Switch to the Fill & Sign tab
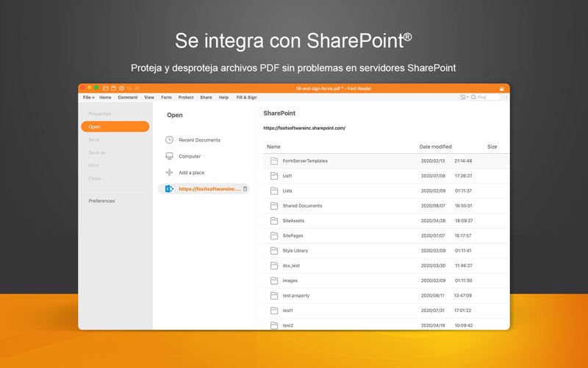Screen dimensions: 588x368 click(x=246, y=97)
